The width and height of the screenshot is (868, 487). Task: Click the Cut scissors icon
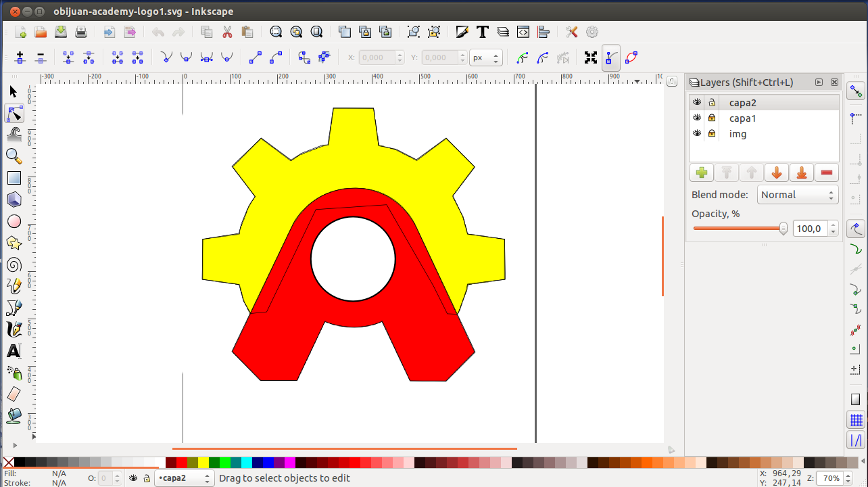pos(227,32)
